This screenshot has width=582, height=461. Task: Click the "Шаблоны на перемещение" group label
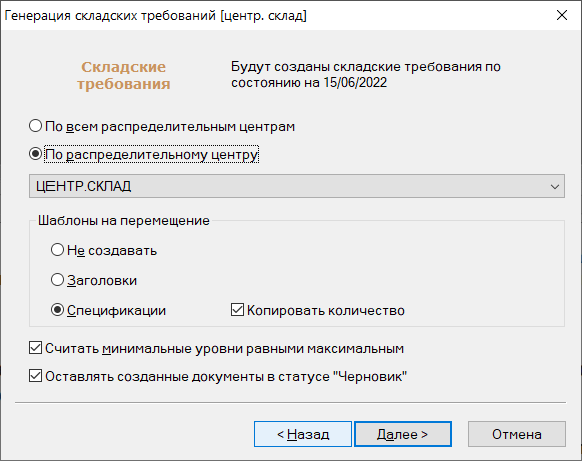(x=124, y=220)
